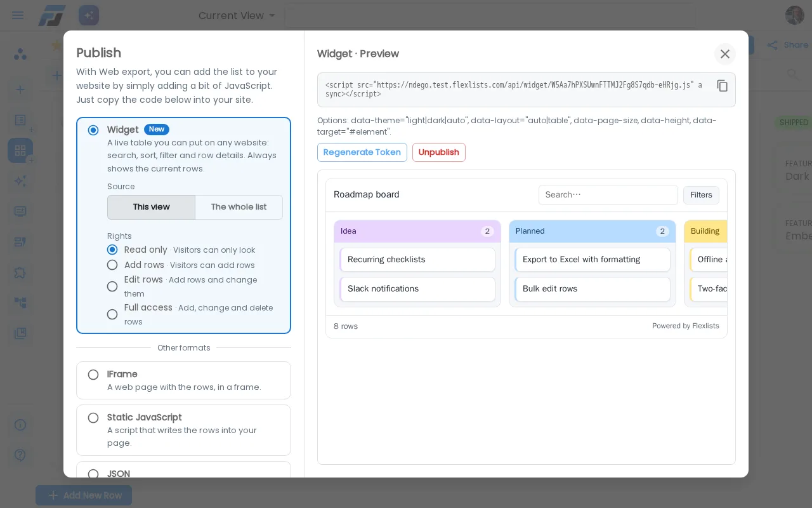Viewport: 812px width, 508px height.
Task: Open the Slack notifications card
Action: [417, 289]
